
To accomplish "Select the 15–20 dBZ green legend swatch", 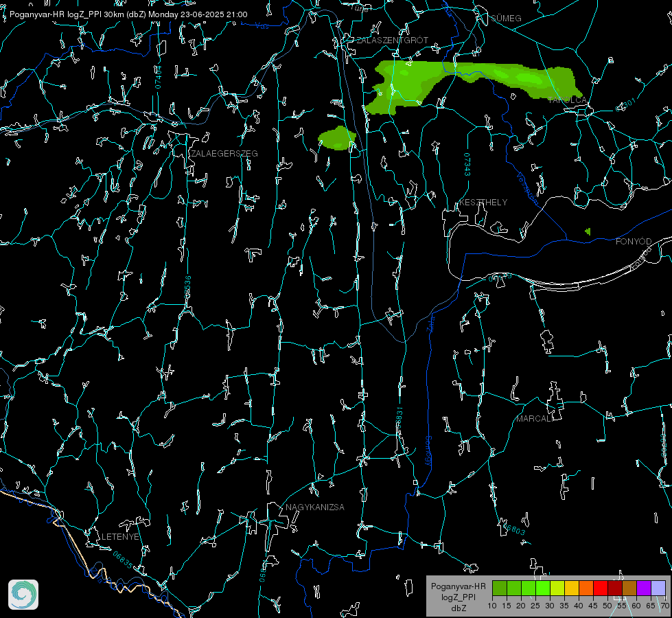I will coord(514,588).
